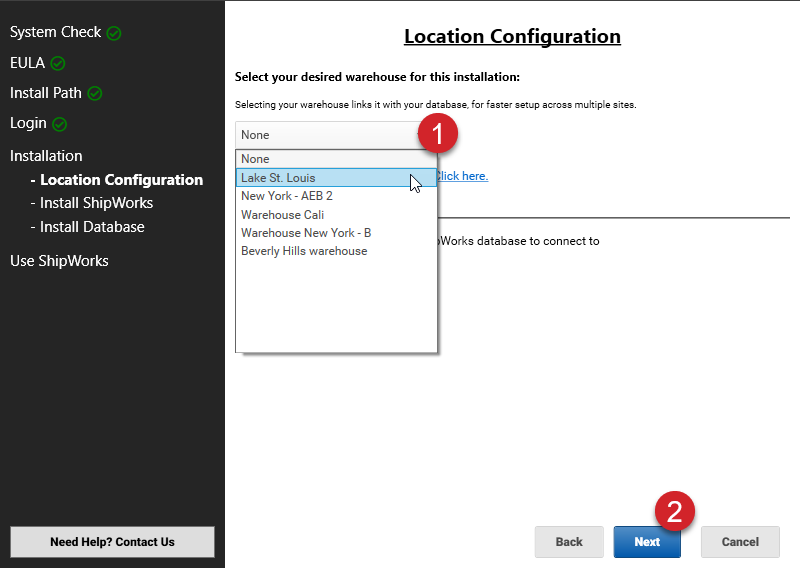The height and width of the screenshot is (568, 800).
Task: Choose Warehouse New York - B
Action: pos(336,233)
